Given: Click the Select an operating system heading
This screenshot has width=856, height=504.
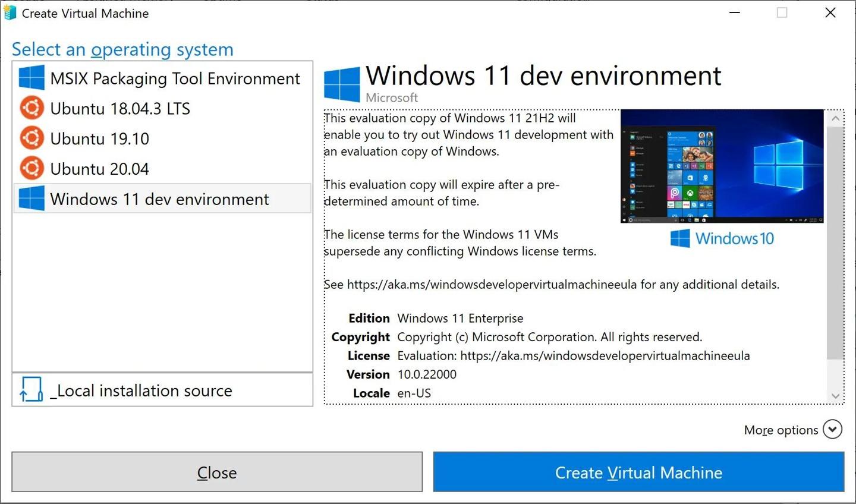Looking at the screenshot, I should 122,49.
